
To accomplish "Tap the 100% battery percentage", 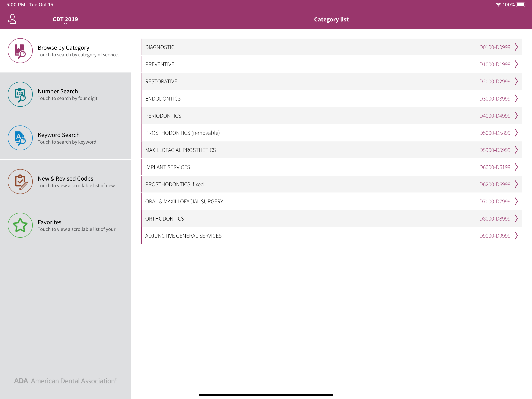I will (x=508, y=4).
